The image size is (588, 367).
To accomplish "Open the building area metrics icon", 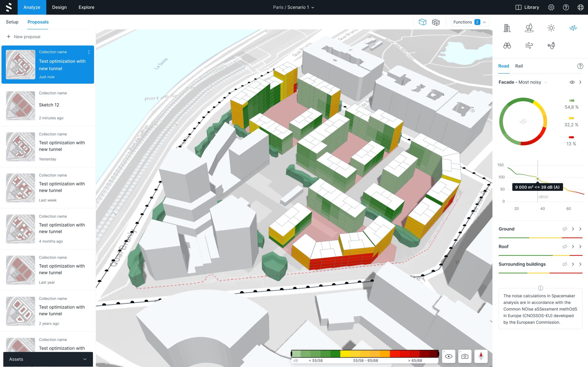I will point(507,28).
